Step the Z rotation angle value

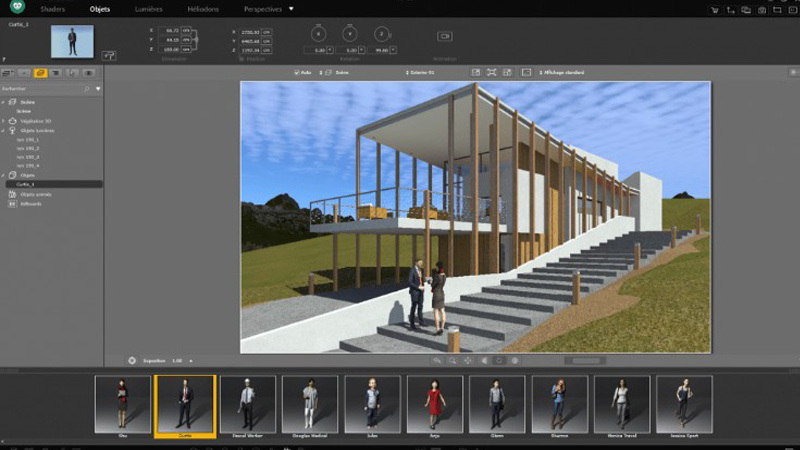393,50
